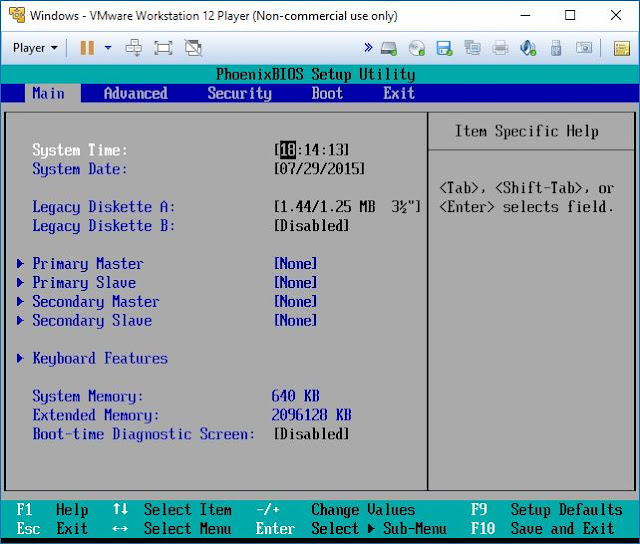Select the highlighted hour field 18
This screenshot has width=640, height=544.
click(x=288, y=150)
